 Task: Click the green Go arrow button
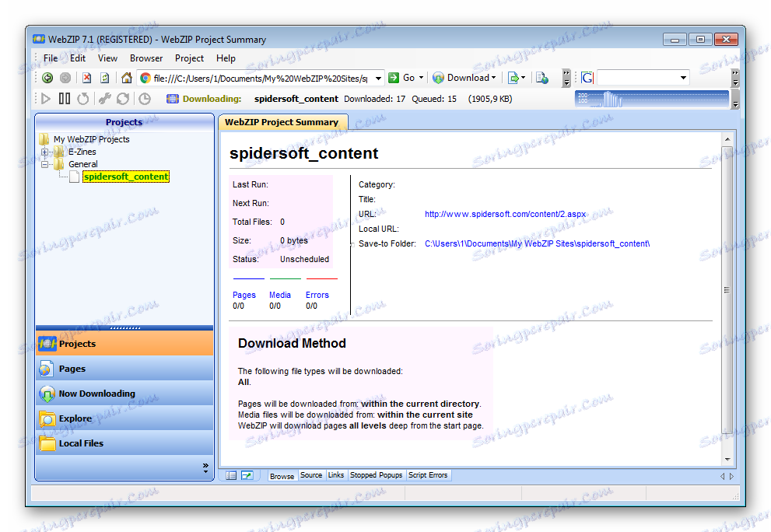point(394,78)
